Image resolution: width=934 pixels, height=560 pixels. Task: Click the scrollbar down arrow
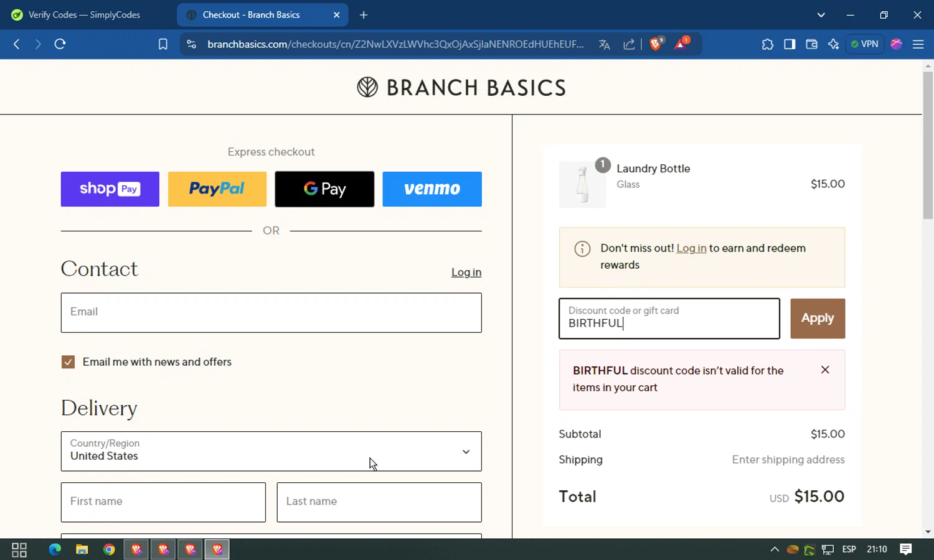(928, 532)
